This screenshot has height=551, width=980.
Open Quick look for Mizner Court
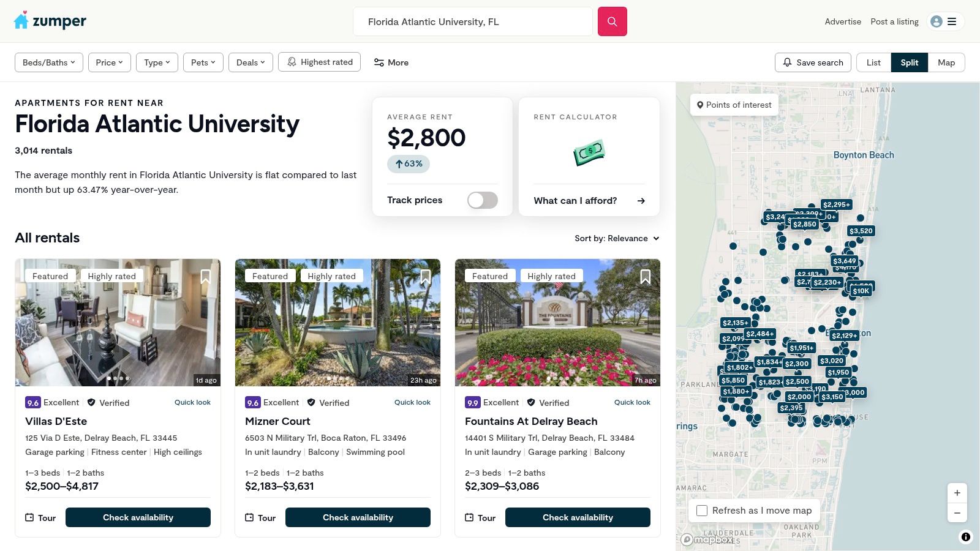[412, 402]
